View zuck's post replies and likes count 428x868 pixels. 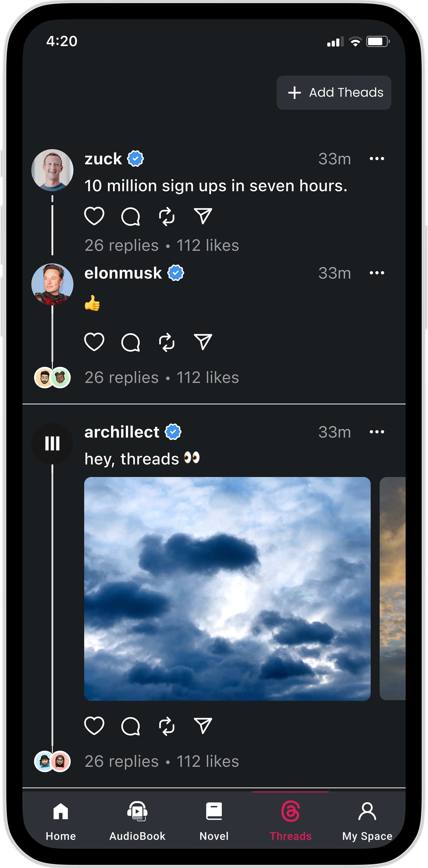click(x=162, y=245)
